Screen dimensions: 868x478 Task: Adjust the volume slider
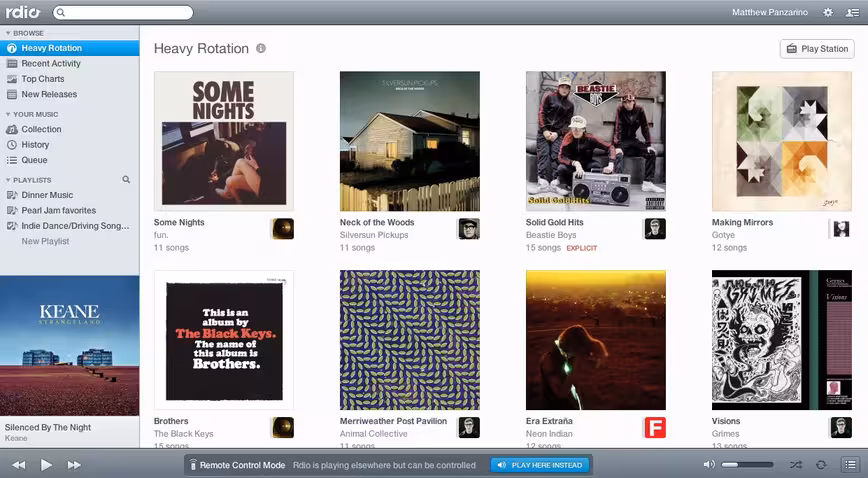[747, 464]
